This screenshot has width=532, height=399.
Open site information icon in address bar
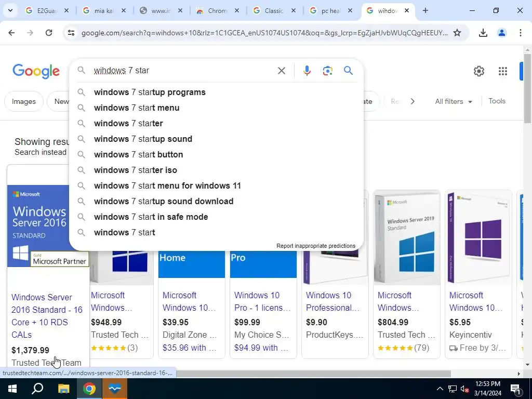coord(71,33)
